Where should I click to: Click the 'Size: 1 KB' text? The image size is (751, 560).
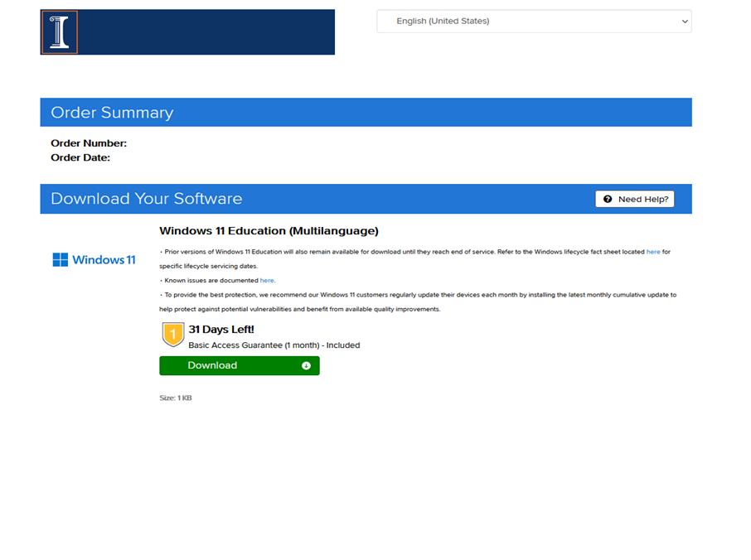[x=175, y=398]
